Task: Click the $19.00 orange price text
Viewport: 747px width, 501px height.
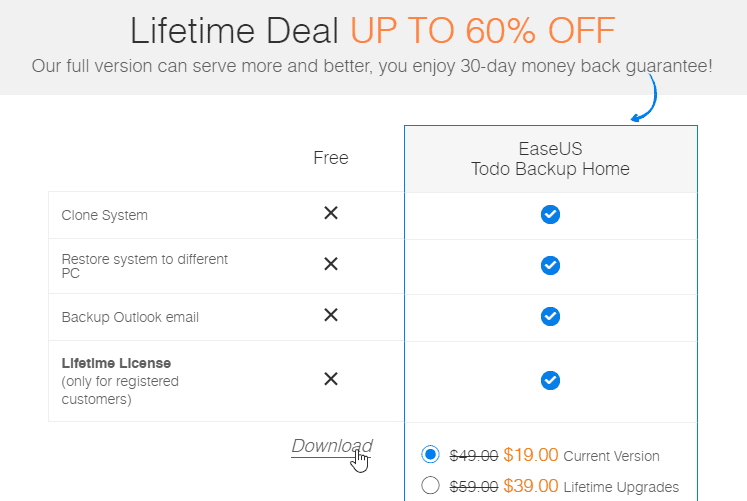Action: [530, 455]
